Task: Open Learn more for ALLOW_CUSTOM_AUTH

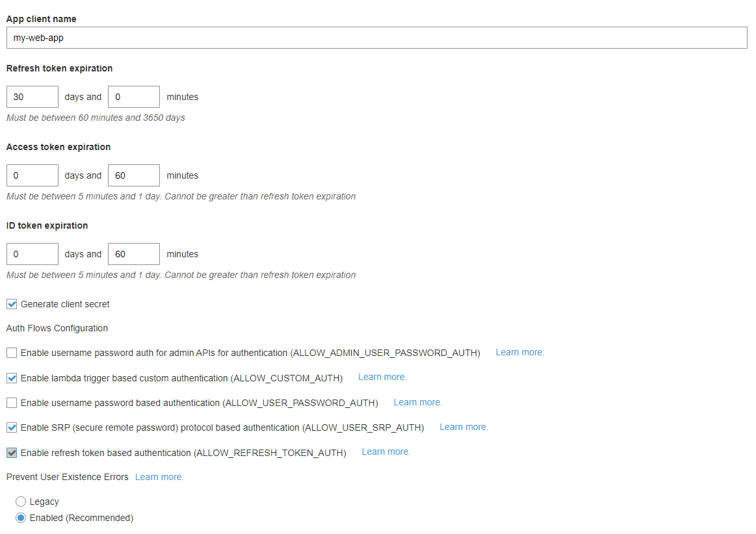Action: pyautogui.click(x=382, y=377)
